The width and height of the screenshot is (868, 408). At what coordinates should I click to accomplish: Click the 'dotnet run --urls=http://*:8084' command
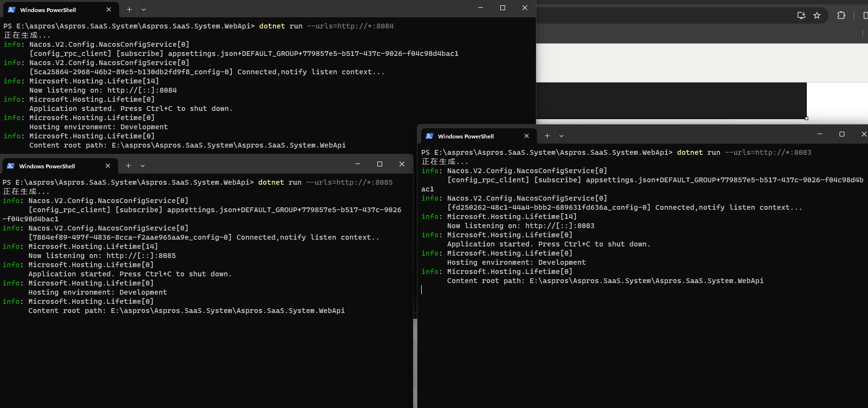(x=326, y=26)
